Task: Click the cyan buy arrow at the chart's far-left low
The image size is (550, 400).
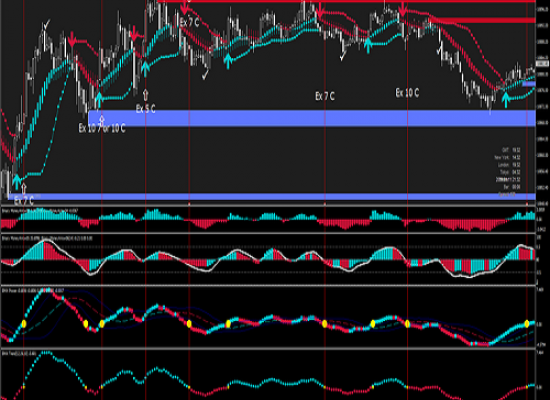Action: (x=17, y=180)
